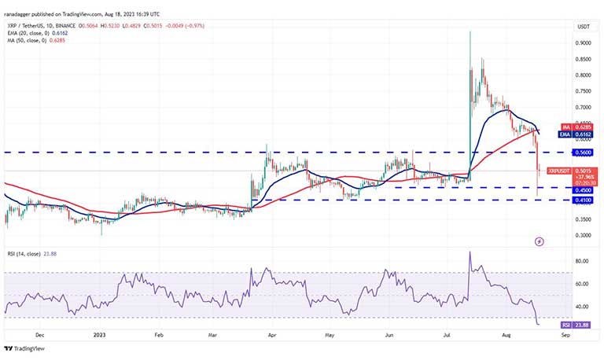Viewport: 604px width, 364px height.
Task: Click the 60.00 RSI axis label
Action: tap(582, 284)
